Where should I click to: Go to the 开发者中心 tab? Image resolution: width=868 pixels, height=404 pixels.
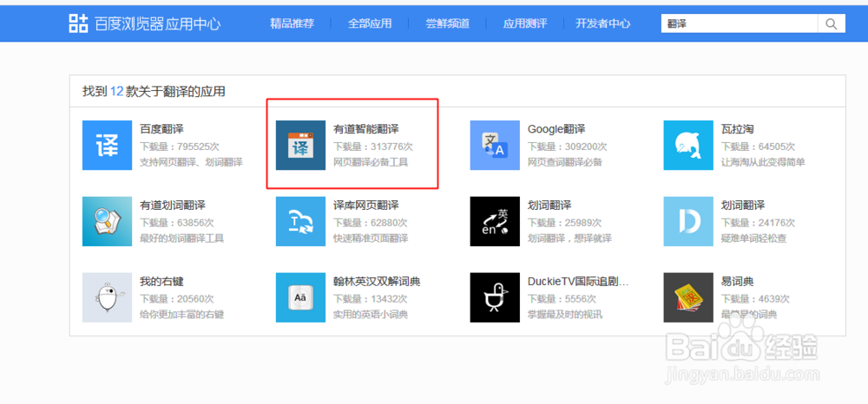tap(603, 23)
